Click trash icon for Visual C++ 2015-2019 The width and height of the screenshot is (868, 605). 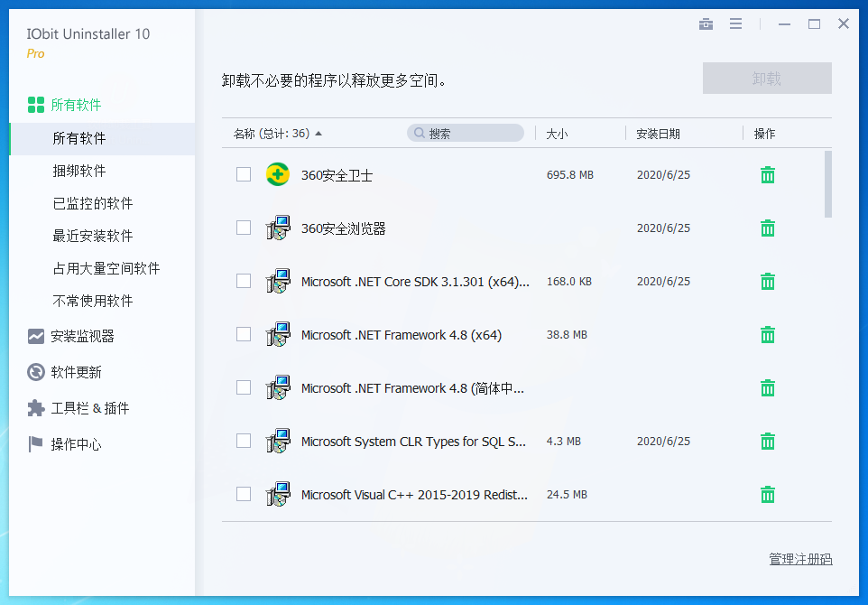click(x=768, y=494)
